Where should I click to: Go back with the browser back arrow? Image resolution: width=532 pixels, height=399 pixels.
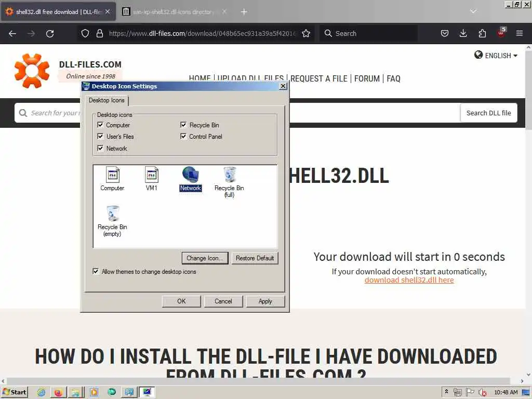12,34
